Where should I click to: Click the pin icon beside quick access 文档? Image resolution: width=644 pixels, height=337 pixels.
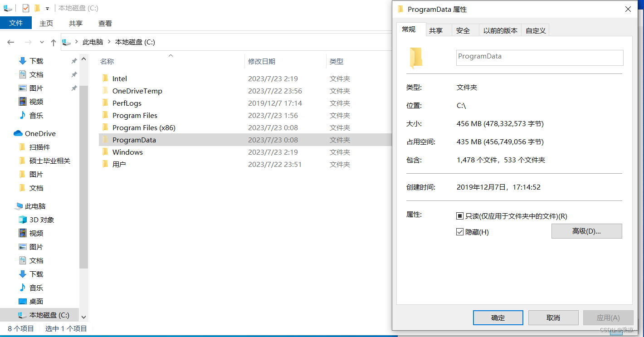(74, 74)
